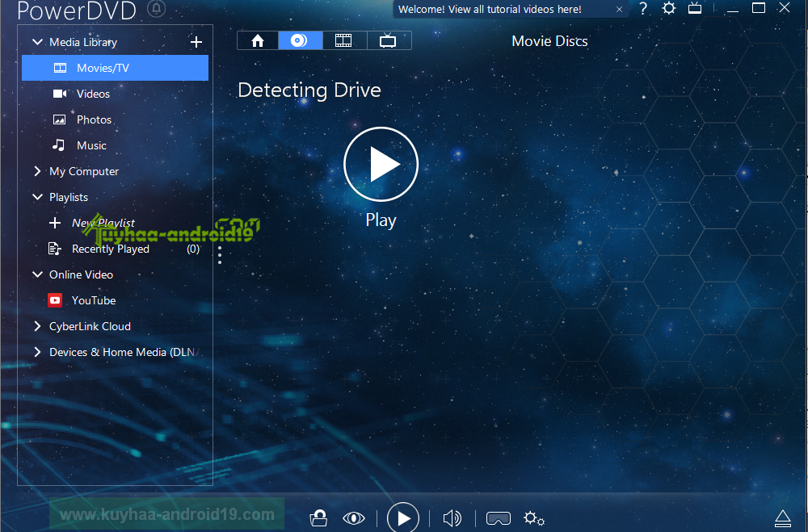
Task: Click the Music note icon
Action: pyautogui.click(x=59, y=145)
